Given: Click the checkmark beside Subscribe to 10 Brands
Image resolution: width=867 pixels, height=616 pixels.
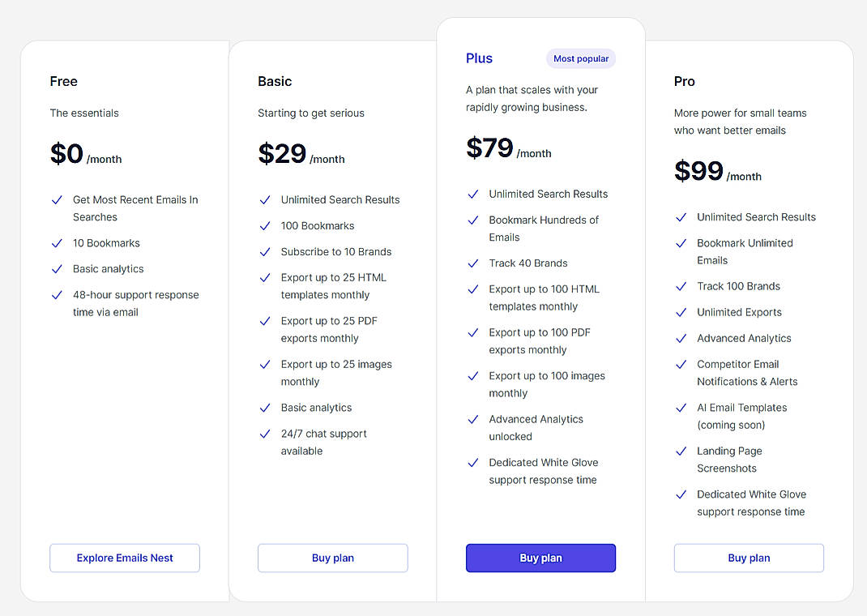Looking at the screenshot, I should 265,252.
